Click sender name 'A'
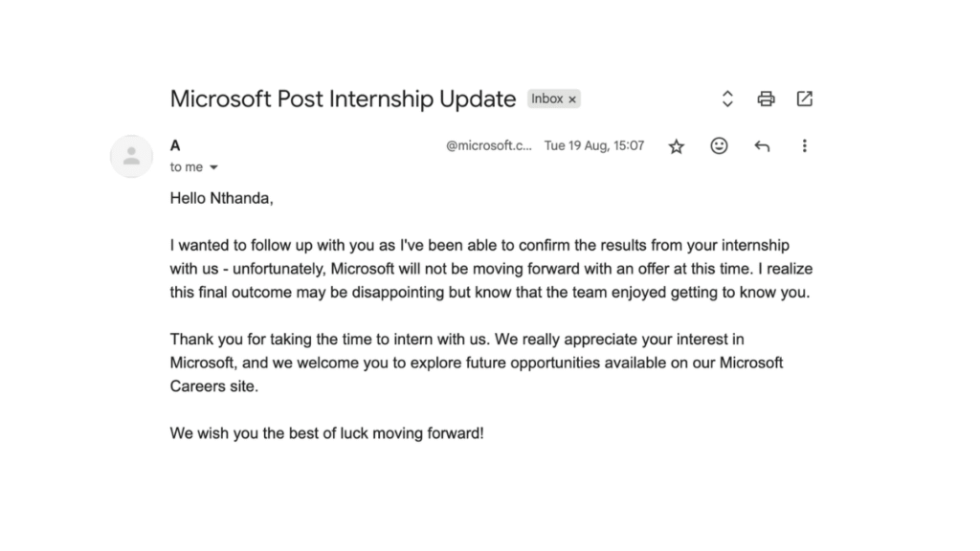The width and height of the screenshot is (980, 551). click(175, 146)
